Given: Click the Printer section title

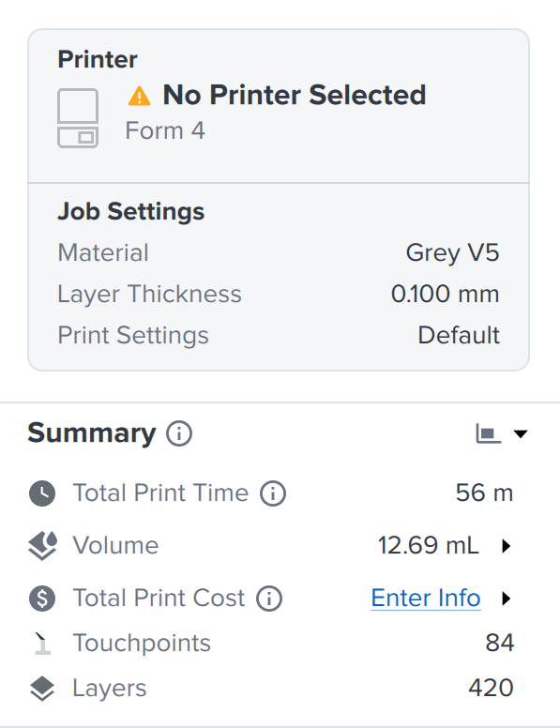Looking at the screenshot, I should pos(98,59).
